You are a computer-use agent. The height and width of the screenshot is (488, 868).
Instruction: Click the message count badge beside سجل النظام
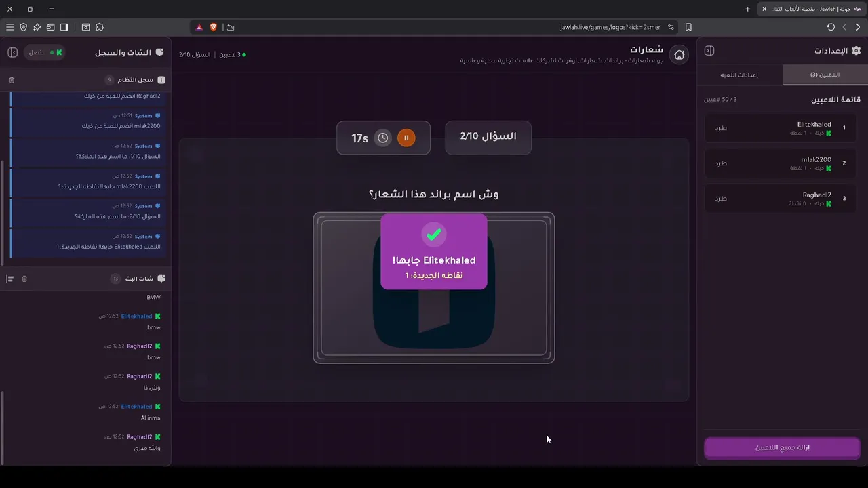[x=109, y=80]
